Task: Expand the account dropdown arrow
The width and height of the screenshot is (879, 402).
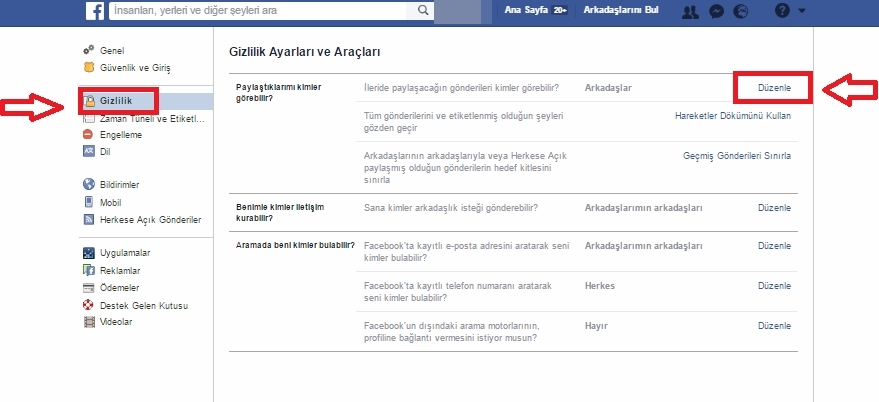Action: coord(802,11)
